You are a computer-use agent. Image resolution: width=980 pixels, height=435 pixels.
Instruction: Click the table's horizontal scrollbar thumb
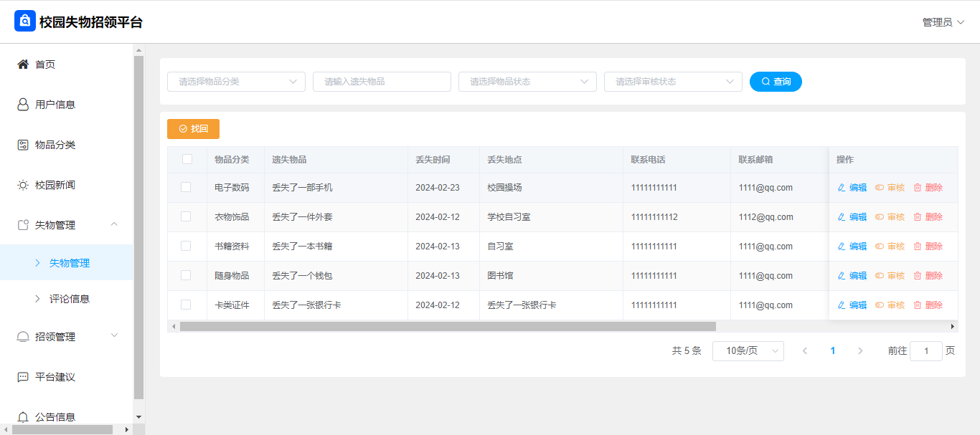pos(448,327)
